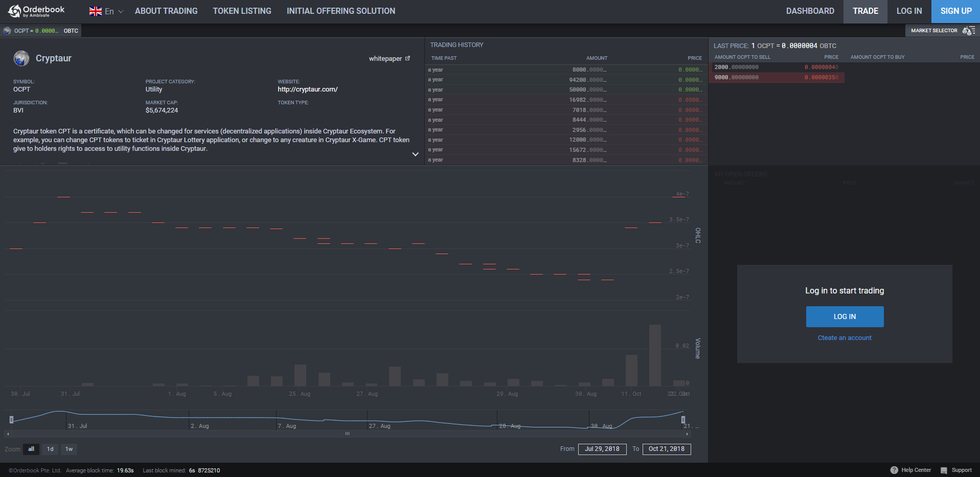Open the Create an account link
Viewport: 980px width, 477px height.
pos(844,337)
